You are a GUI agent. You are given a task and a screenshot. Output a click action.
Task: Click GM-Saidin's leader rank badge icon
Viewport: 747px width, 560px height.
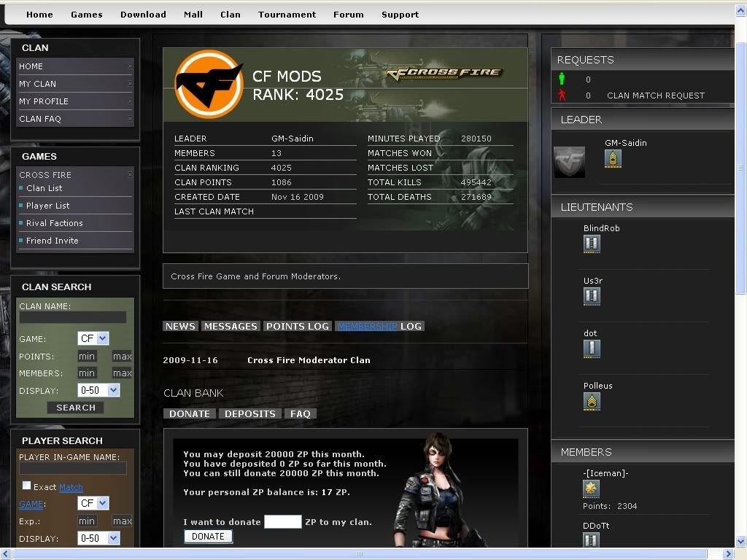click(613, 158)
